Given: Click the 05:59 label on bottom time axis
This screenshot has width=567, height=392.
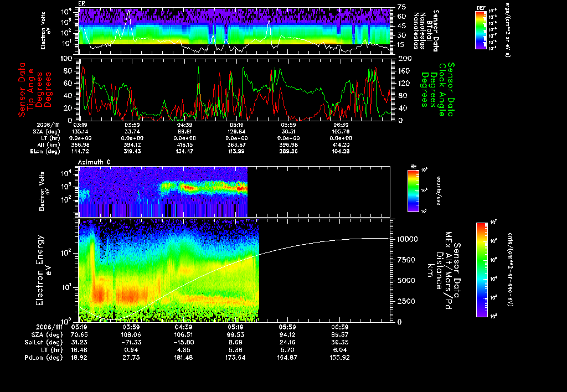Looking at the screenshot, I should tap(288, 327).
